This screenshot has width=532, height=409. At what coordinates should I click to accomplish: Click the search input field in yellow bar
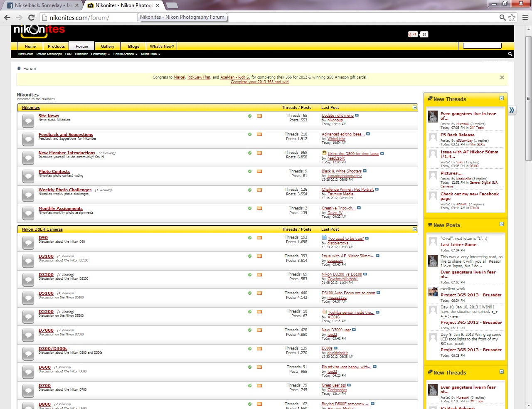(x=482, y=46)
